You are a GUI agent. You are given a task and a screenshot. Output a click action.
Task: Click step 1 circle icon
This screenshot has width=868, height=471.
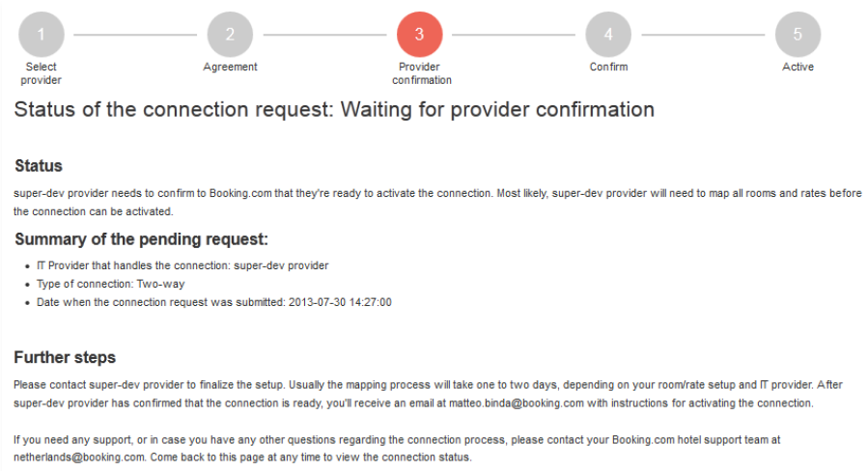[x=41, y=35]
